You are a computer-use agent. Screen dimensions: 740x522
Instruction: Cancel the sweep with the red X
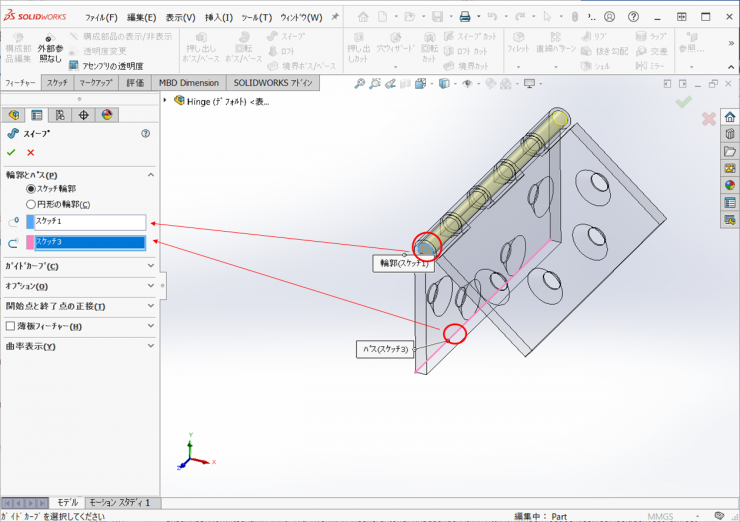click(x=31, y=152)
